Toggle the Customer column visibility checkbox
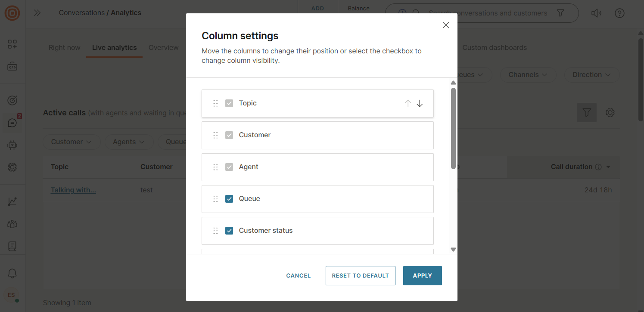The height and width of the screenshot is (312, 644). (229, 135)
